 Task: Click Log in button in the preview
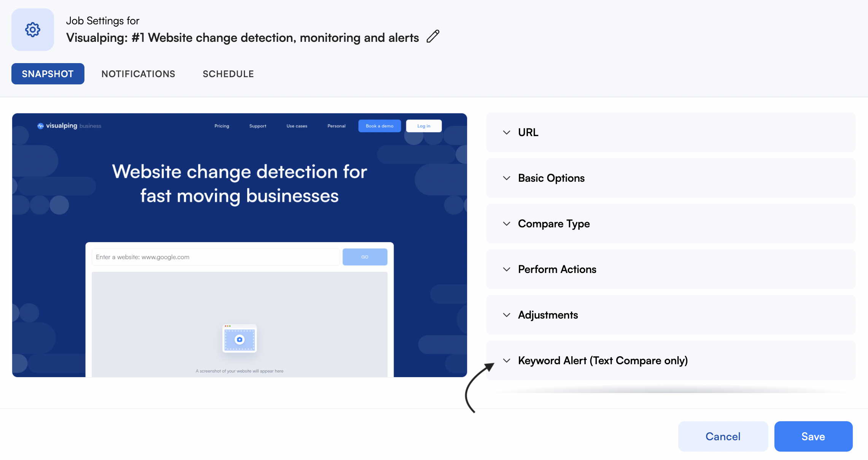[x=424, y=126]
